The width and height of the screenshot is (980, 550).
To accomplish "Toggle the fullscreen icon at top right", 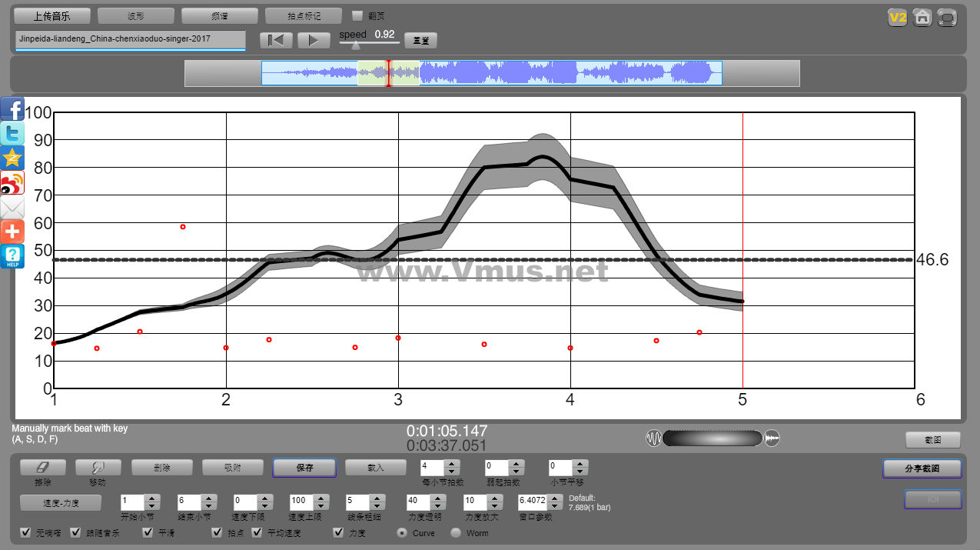I will [948, 18].
